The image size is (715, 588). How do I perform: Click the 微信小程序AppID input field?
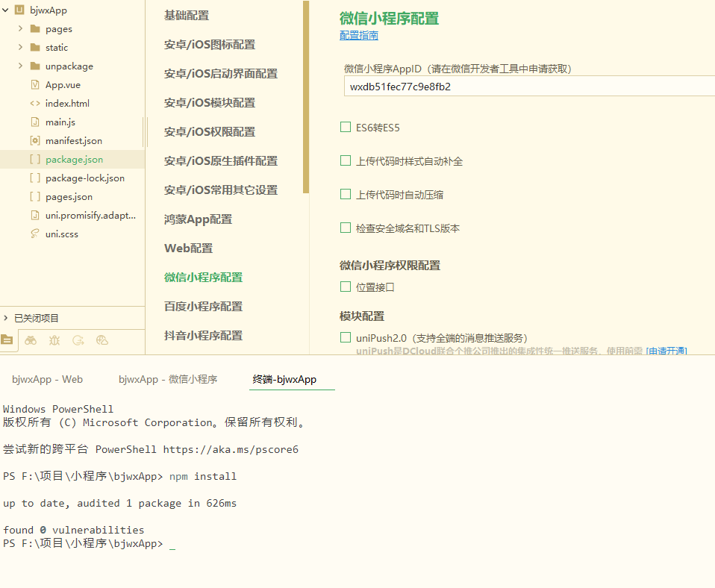click(x=529, y=87)
